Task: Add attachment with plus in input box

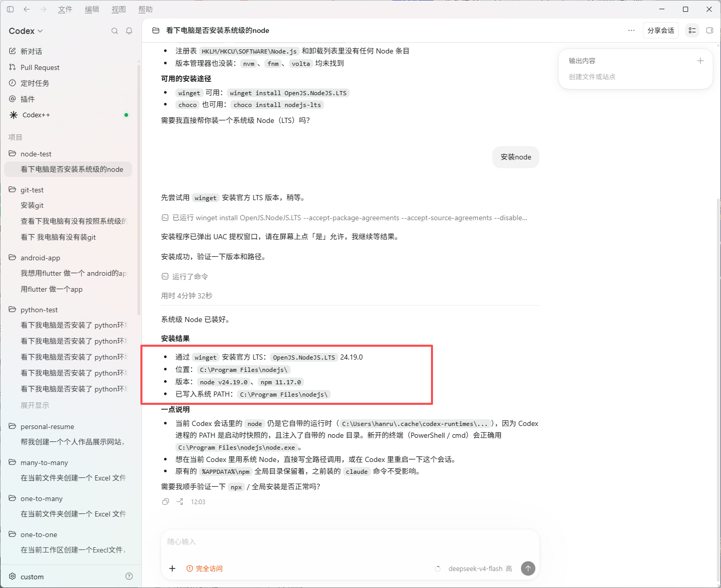Action: (x=172, y=568)
